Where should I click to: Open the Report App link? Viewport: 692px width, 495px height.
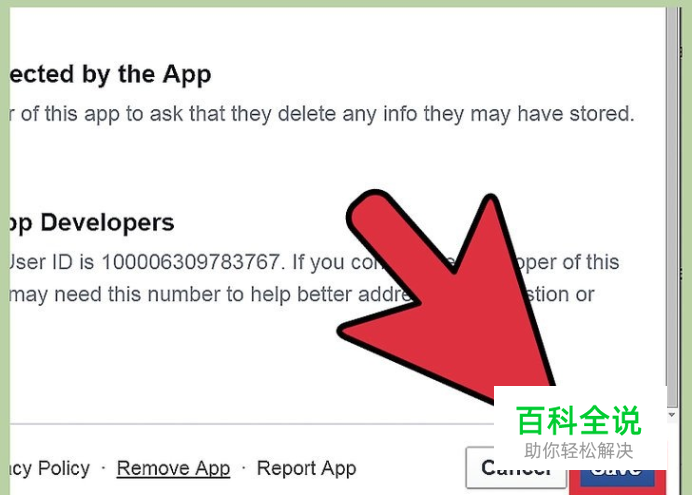coord(307,468)
